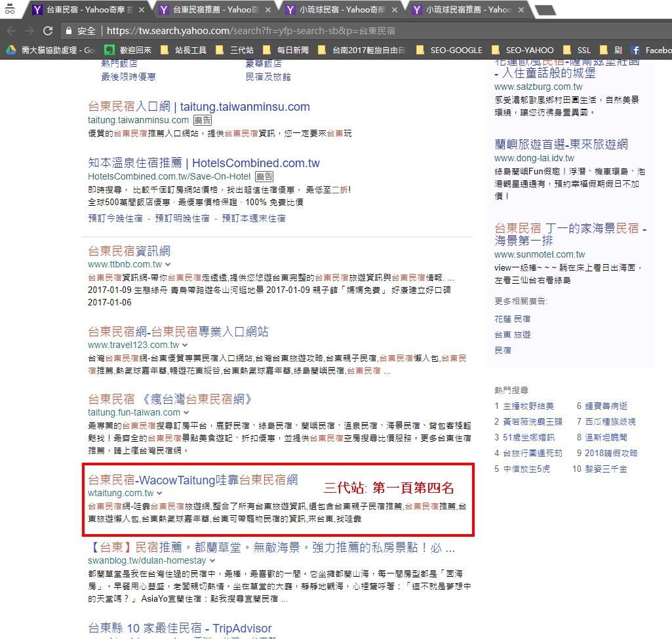The image size is (672, 639).
Task: View site security info via lock icon
Action: click(x=68, y=31)
